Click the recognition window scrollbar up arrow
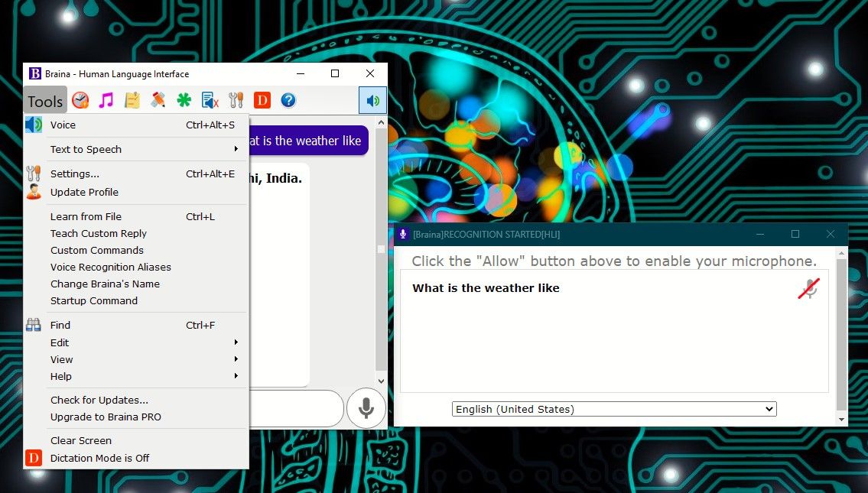Screen dimensions: 868x493 coord(841,253)
